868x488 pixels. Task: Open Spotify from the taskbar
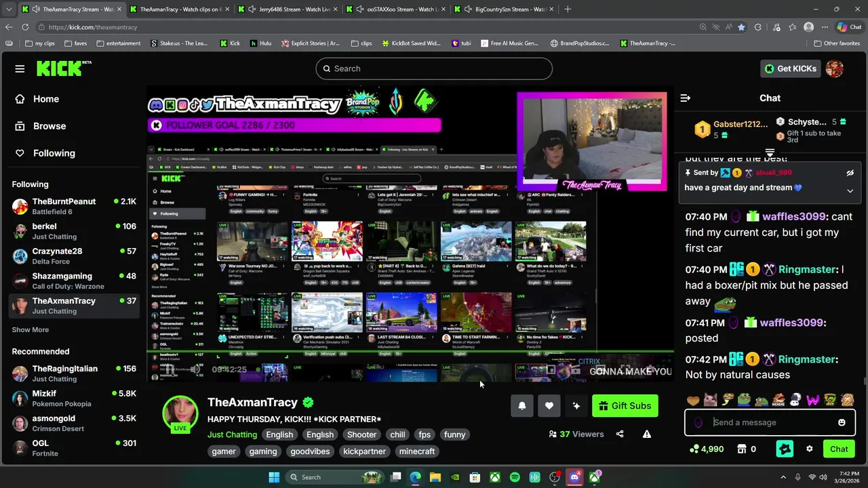pyautogui.click(x=515, y=477)
